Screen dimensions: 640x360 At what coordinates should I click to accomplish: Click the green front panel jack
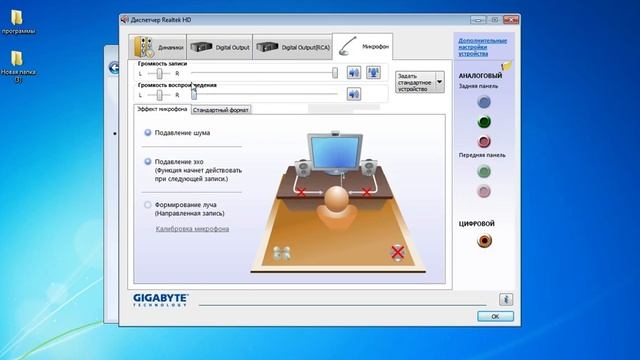(484, 171)
